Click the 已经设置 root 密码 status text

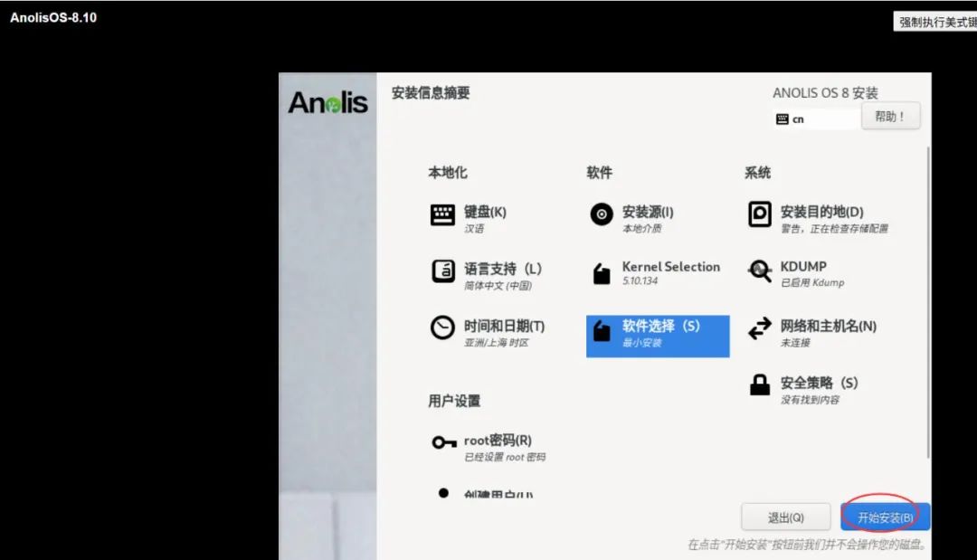(x=505, y=457)
